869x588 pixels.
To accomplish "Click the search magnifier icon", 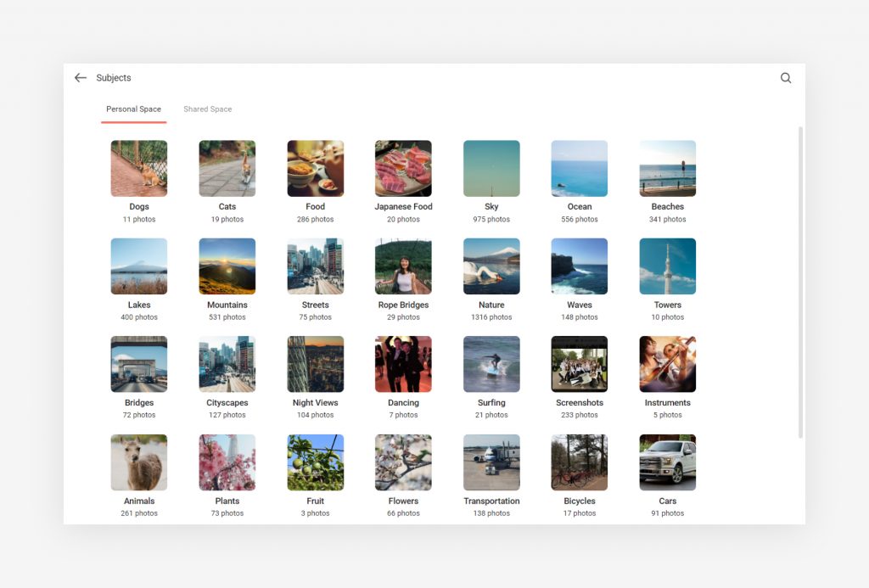I will pyautogui.click(x=785, y=77).
